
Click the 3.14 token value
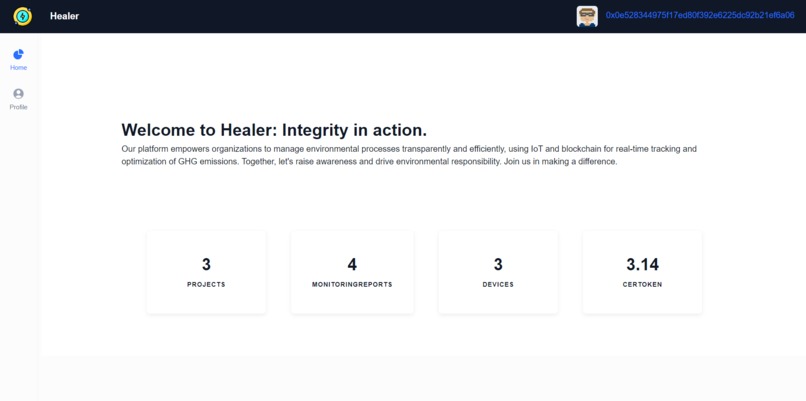(x=643, y=264)
